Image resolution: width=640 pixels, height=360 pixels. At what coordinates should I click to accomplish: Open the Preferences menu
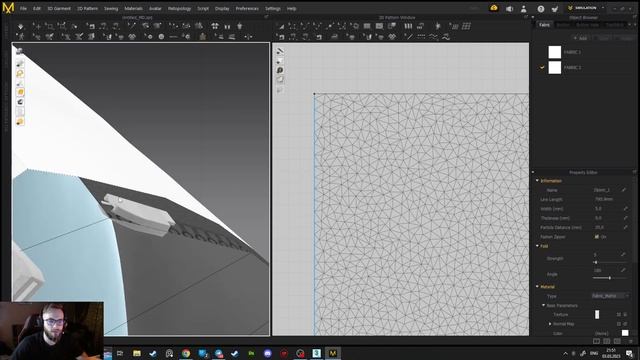(247, 9)
